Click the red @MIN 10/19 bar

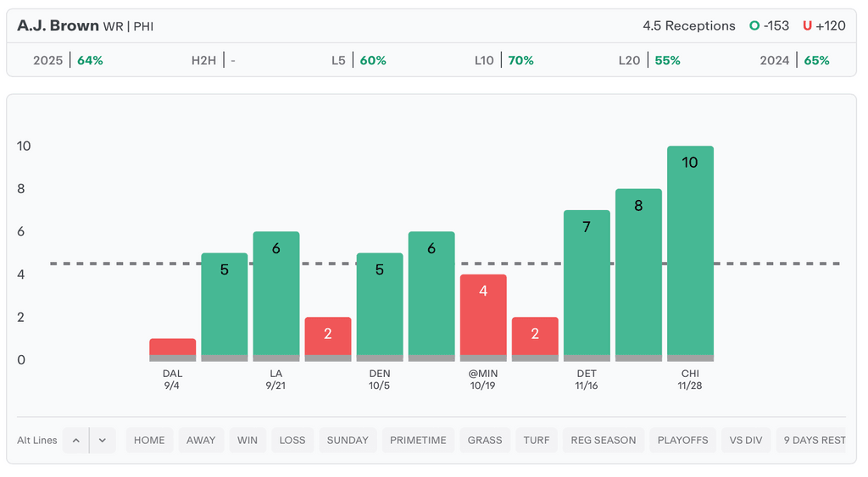(x=483, y=317)
